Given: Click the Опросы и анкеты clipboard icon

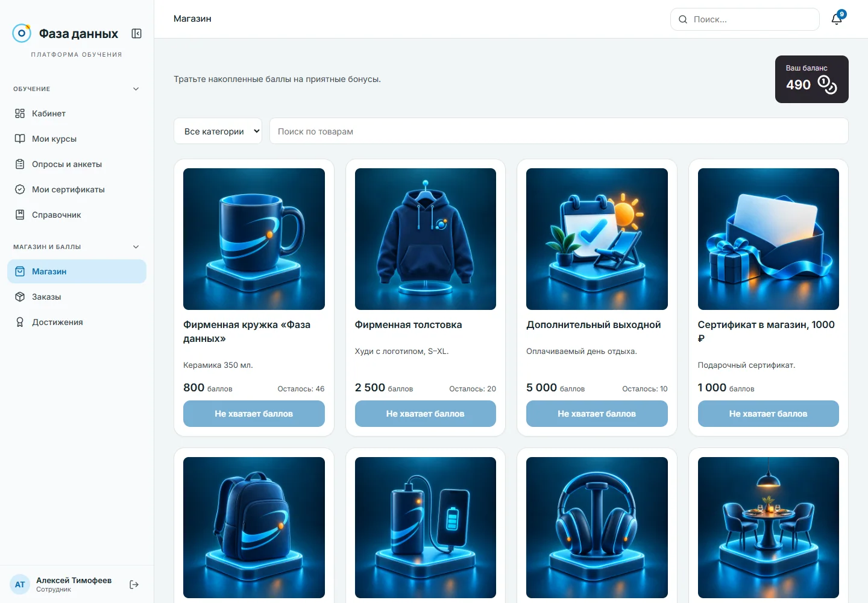Looking at the screenshot, I should click(x=20, y=164).
